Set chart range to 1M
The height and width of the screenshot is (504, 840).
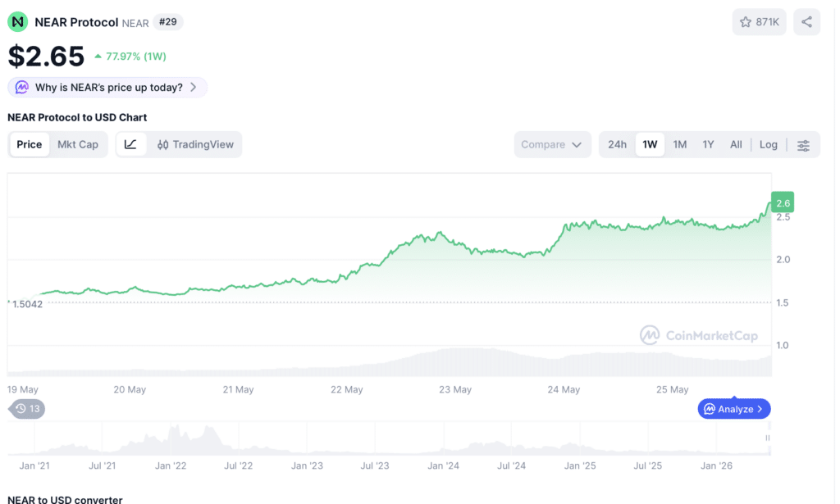pos(680,144)
